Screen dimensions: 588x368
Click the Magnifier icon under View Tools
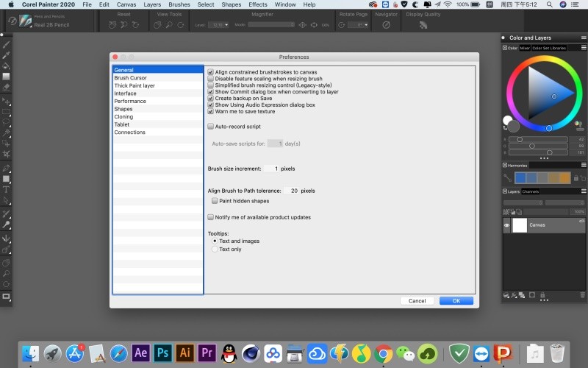169,25
